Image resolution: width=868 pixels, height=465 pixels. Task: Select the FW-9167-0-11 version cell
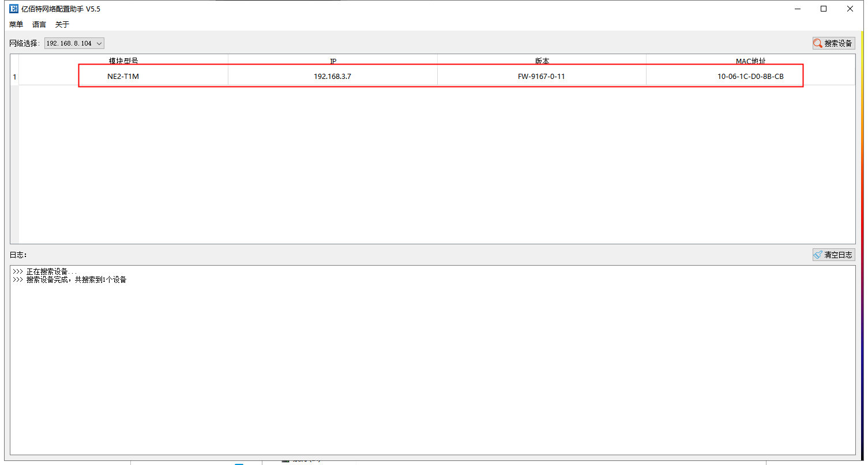(542, 76)
